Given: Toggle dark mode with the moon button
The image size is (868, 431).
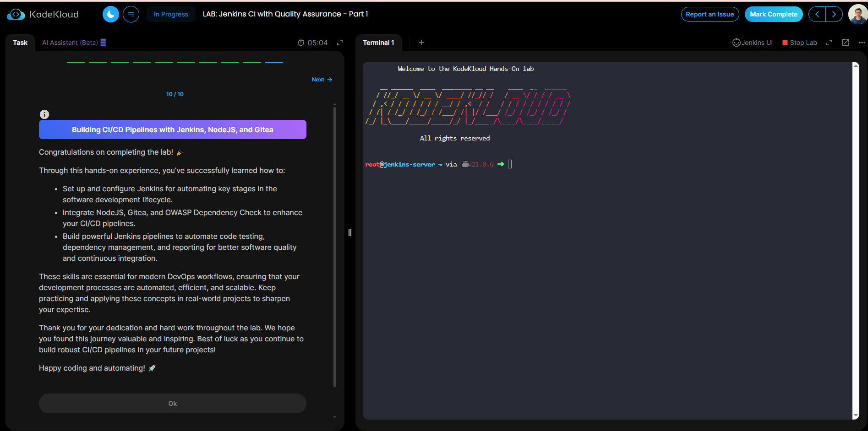Looking at the screenshot, I should point(111,14).
